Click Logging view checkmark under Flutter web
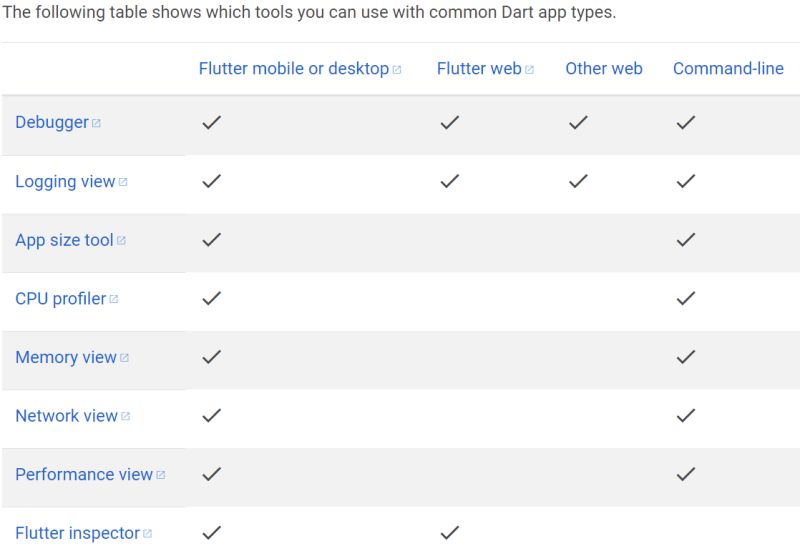Viewport: 800px width, 556px height. (449, 181)
